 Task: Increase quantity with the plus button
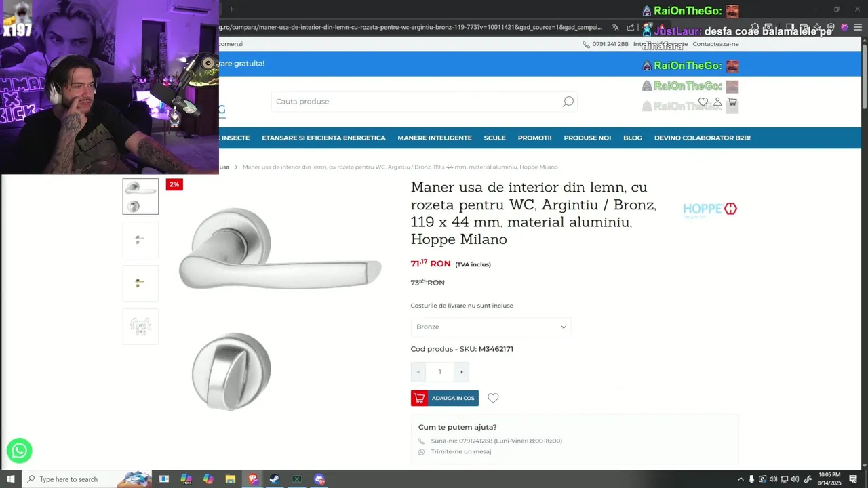click(461, 371)
